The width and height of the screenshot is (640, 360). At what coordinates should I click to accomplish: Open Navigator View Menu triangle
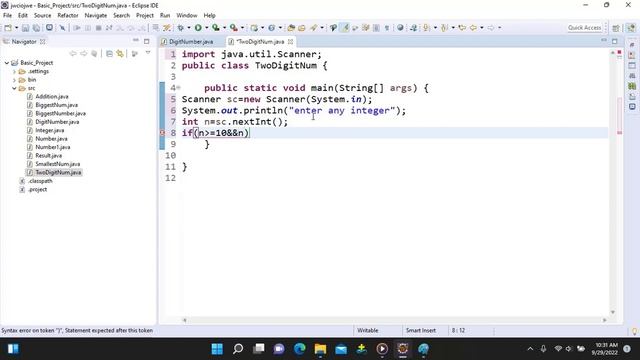tap(148, 53)
